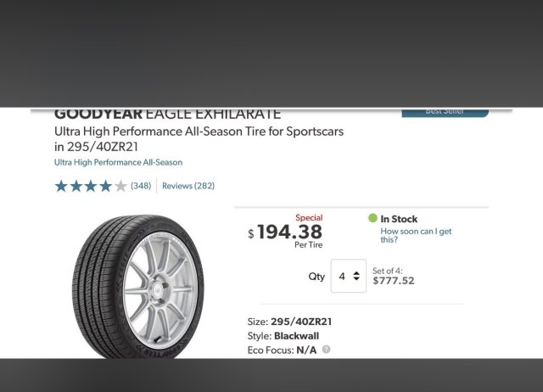The height and width of the screenshot is (392, 543).
Task: Click the tire description subtitle text
Action: [x=199, y=139]
